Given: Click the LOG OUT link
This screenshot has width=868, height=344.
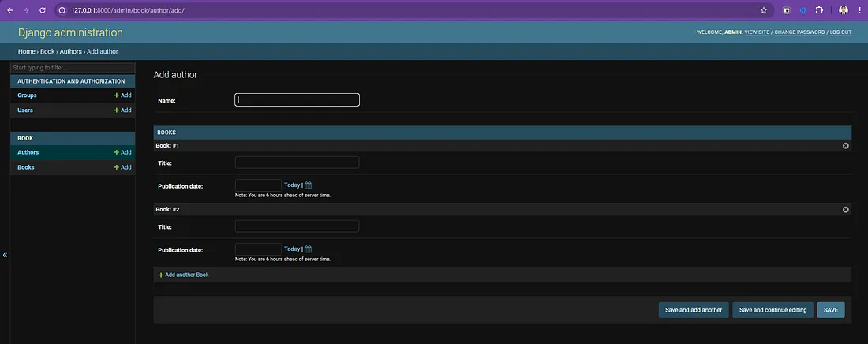Looking at the screenshot, I should click(840, 32).
